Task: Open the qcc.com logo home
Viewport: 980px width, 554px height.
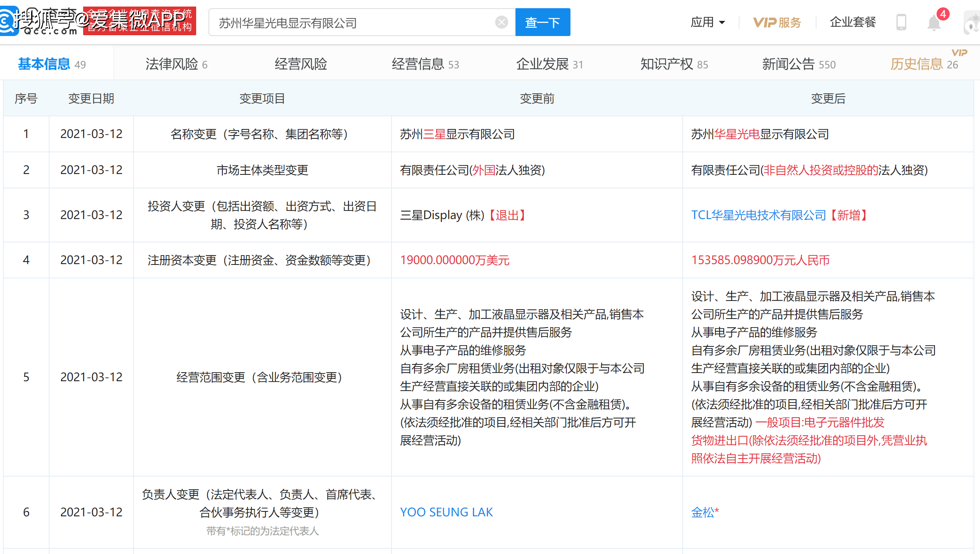Action: coord(39,21)
